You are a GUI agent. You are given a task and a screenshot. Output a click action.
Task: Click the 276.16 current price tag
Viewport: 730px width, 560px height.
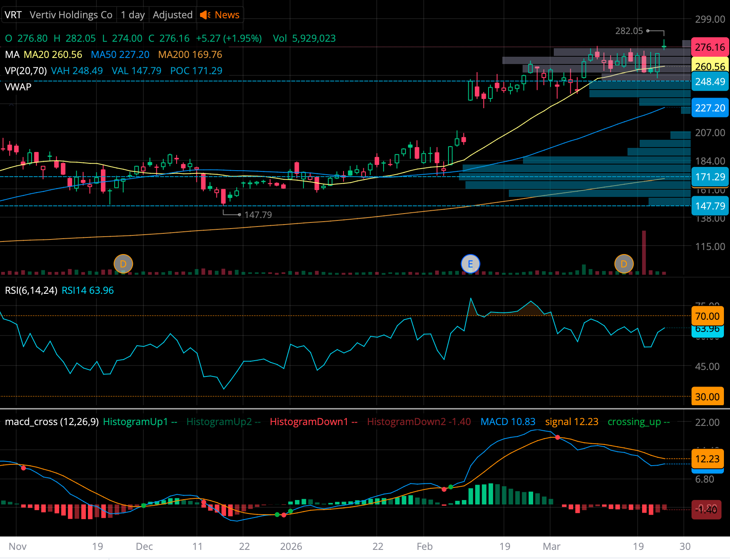(x=710, y=47)
